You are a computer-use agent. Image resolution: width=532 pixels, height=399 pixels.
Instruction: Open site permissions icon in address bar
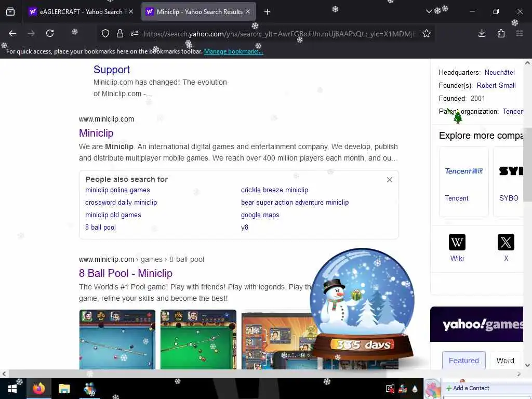coord(135,33)
